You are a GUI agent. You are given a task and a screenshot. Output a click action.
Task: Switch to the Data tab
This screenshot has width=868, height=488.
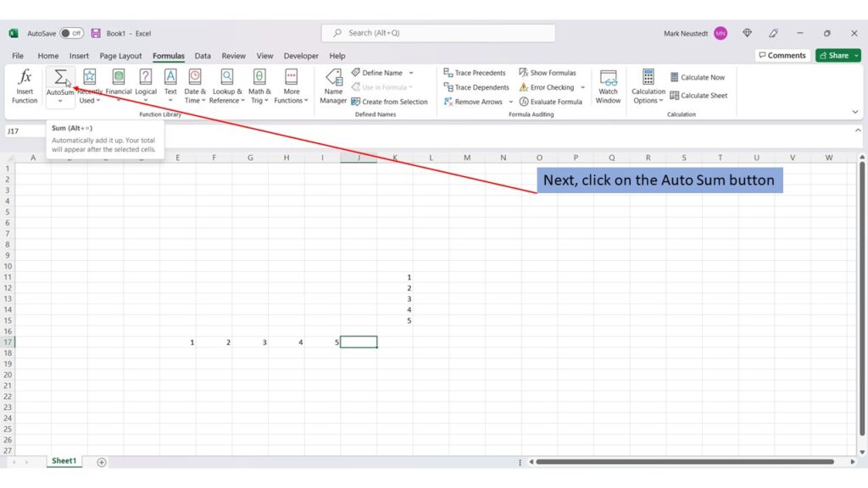(203, 55)
